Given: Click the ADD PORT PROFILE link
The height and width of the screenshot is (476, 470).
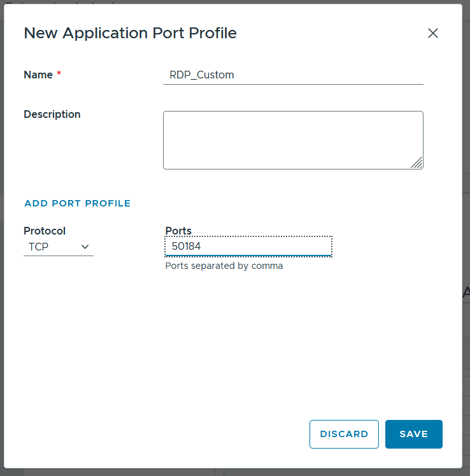Looking at the screenshot, I should (77, 203).
